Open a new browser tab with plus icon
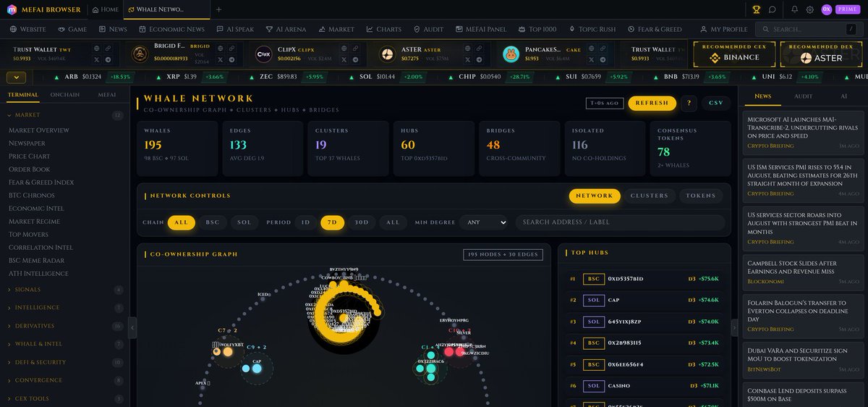868x407 pixels. click(x=219, y=9)
